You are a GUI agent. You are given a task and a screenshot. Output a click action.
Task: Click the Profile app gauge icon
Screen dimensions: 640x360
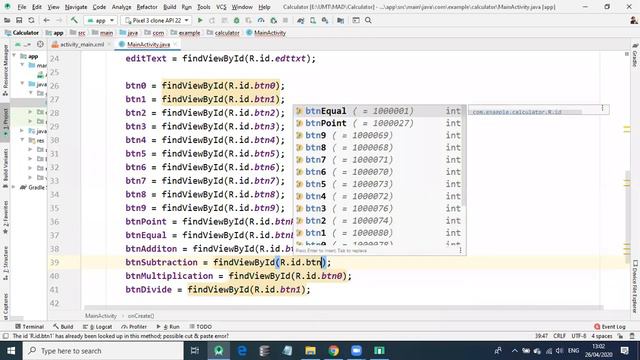point(261,20)
